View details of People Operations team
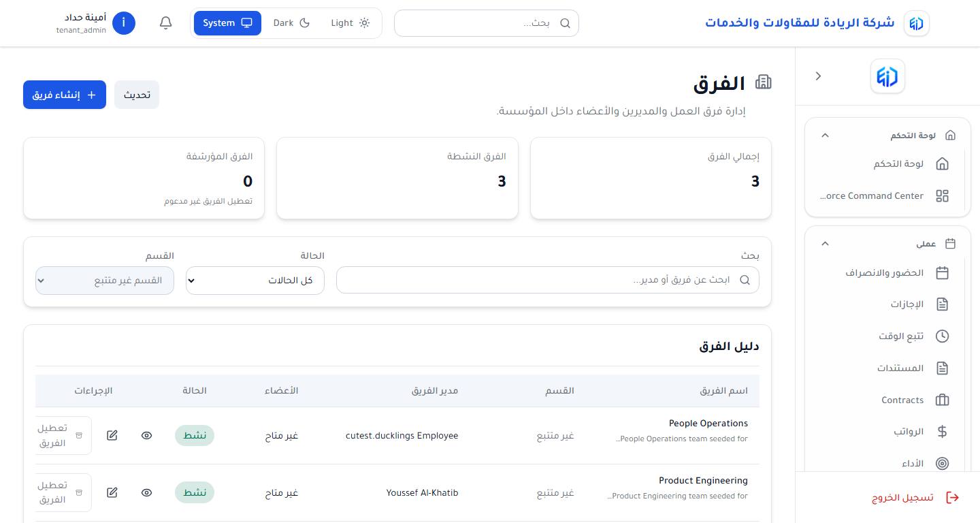Viewport: 980px width, 523px height. point(146,436)
